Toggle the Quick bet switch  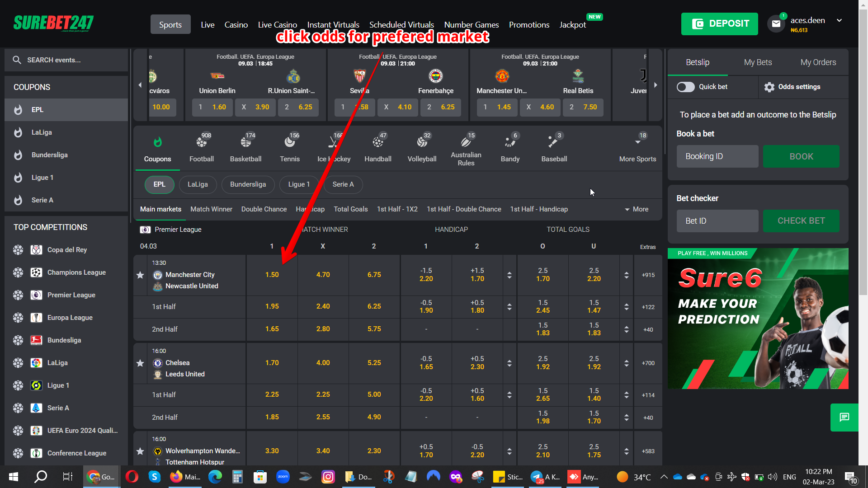tap(685, 87)
